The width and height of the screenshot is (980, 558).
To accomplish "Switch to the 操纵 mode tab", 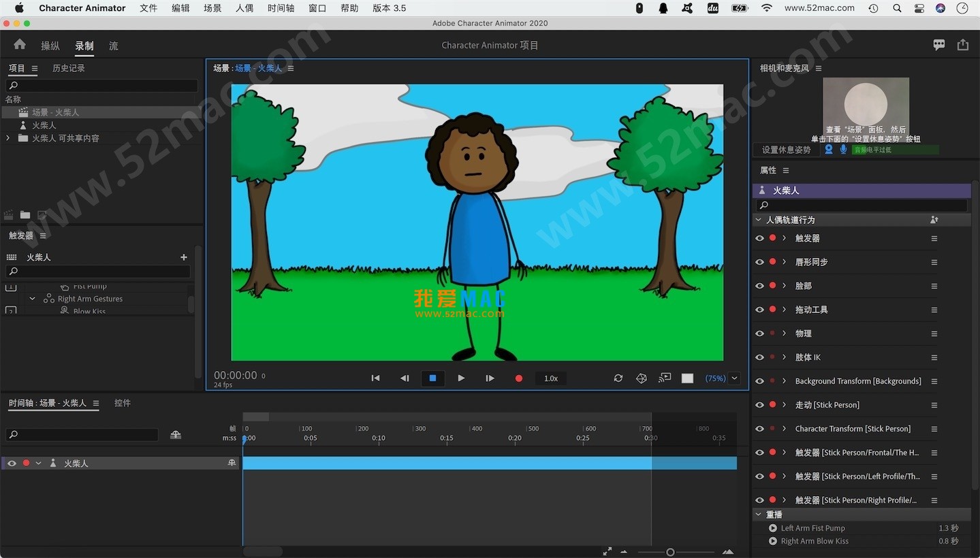I will [50, 46].
